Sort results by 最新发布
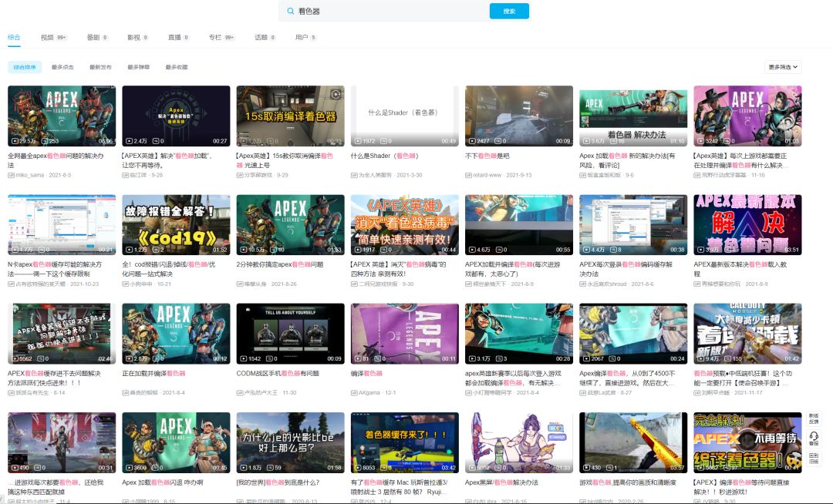 click(100, 67)
